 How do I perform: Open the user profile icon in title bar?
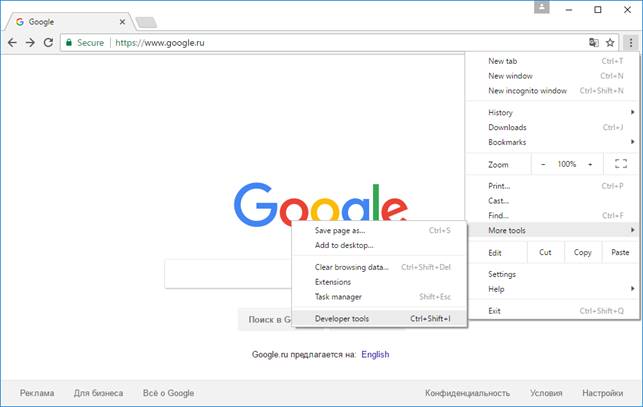click(542, 7)
